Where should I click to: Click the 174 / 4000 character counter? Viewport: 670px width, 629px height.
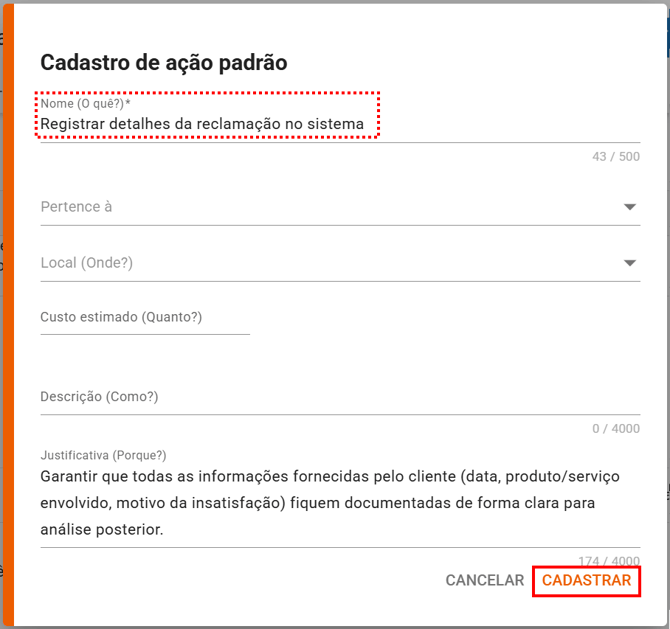tap(608, 561)
